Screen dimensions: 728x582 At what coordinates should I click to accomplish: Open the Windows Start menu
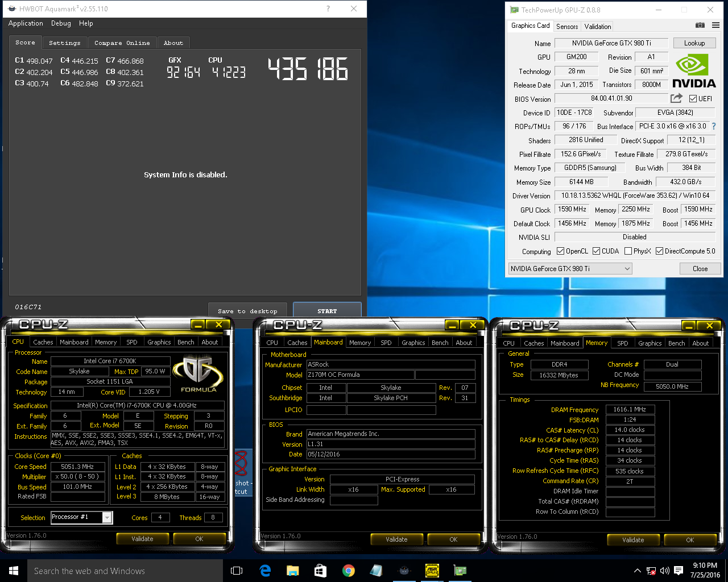pyautogui.click(x=14, y=571)
